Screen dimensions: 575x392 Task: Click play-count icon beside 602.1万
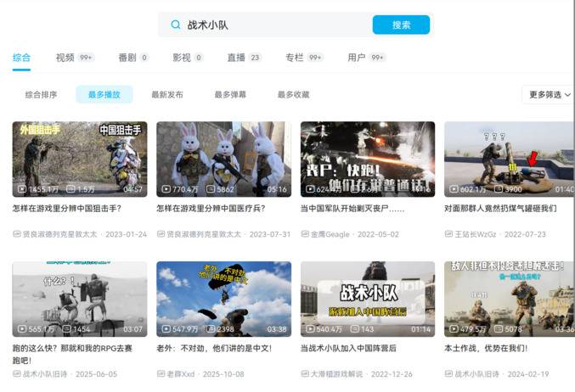pyautogui.click(x=454, y=189)
